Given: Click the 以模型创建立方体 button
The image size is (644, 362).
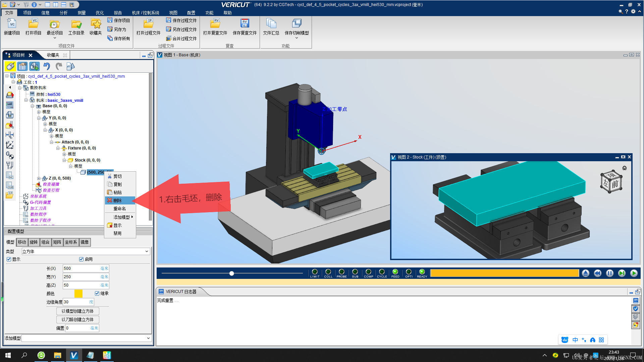Looking at the screenshot, I should point(77,311).
